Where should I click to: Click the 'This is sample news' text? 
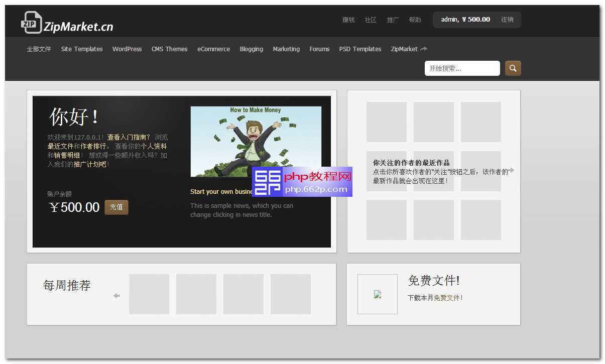click(x=241, y=210)
